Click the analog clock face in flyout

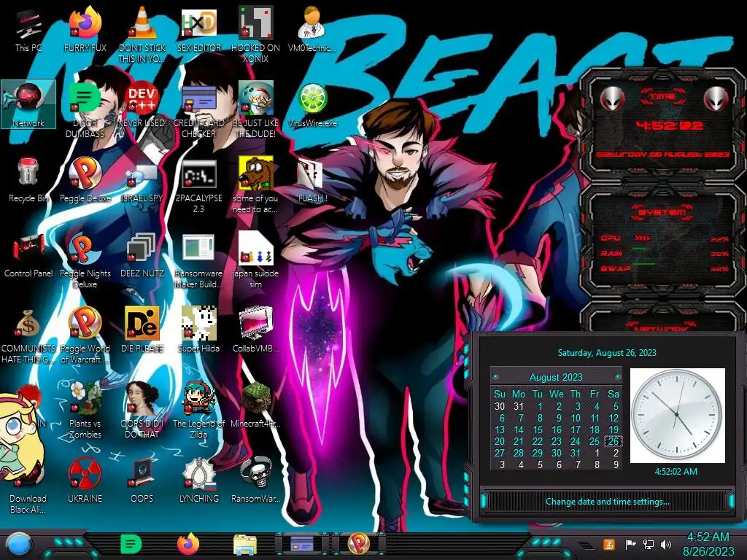click(x=677, y=415)
